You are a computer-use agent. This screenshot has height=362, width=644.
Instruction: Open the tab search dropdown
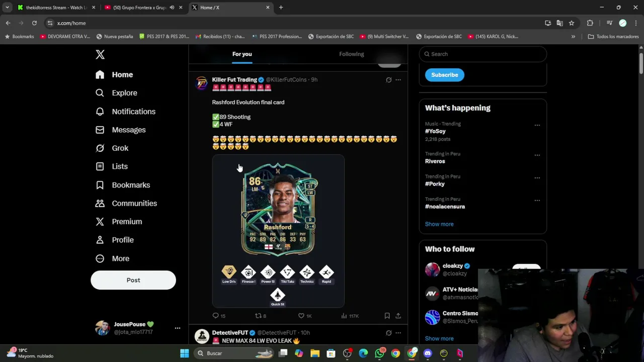[7, 8]
